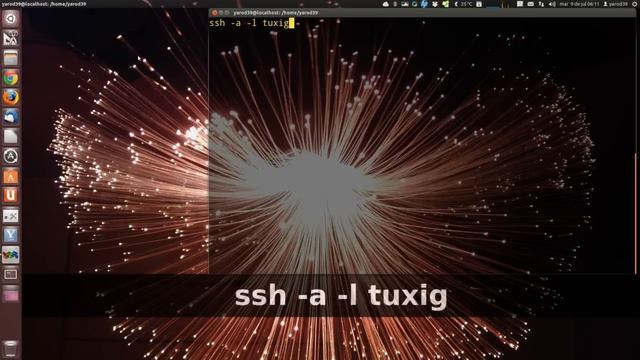Viewport: 640px width, 360px height.
Task: Open the yarod39 user menu
Action: tap(616, 4)
